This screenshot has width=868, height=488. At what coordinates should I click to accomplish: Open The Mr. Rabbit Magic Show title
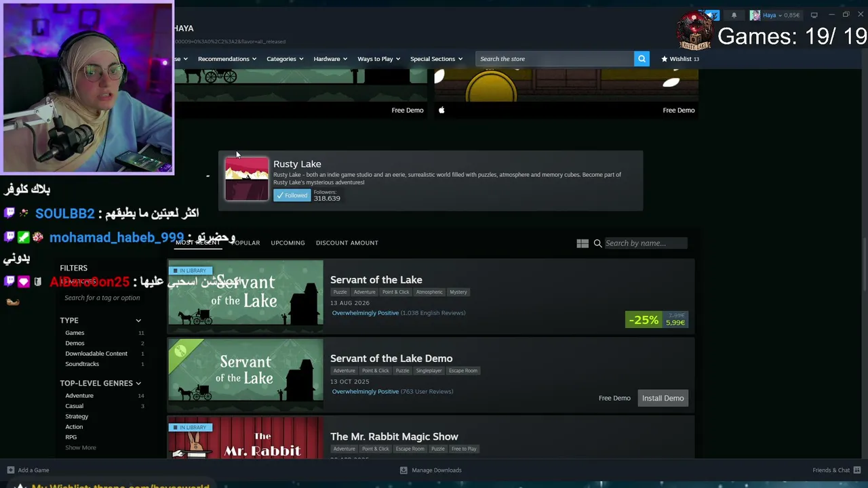pos(394,436)
